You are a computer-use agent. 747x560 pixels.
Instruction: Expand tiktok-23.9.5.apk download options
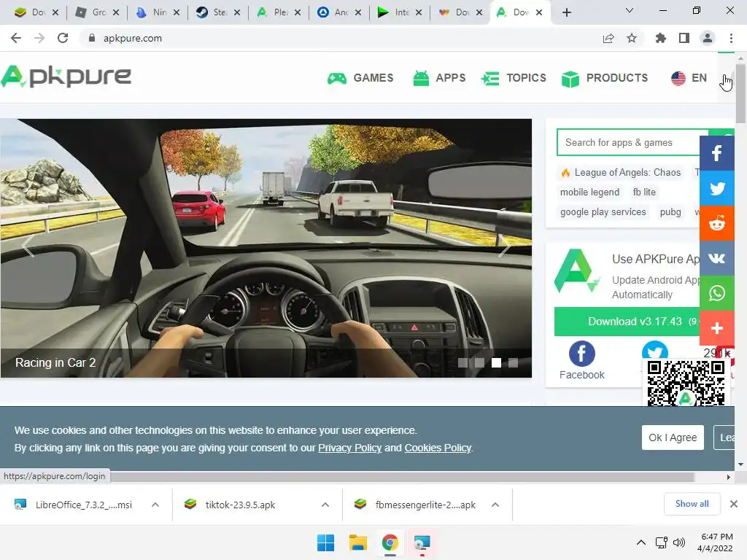[x=325, y=505]
